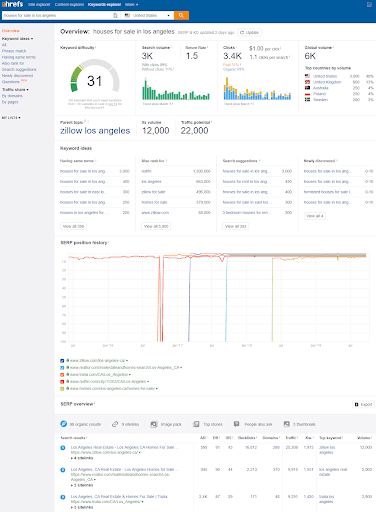Open the United States country dropdown

click(x=148, y=15)
